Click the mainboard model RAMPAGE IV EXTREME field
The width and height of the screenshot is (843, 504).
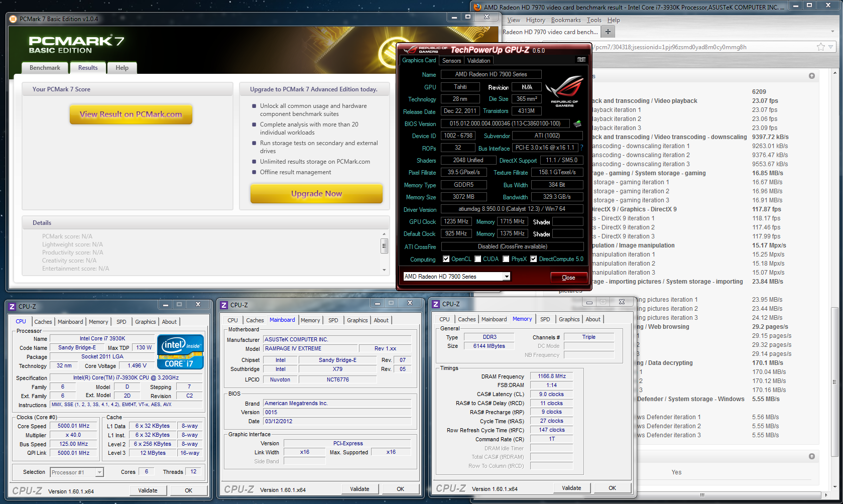[311, 348]
